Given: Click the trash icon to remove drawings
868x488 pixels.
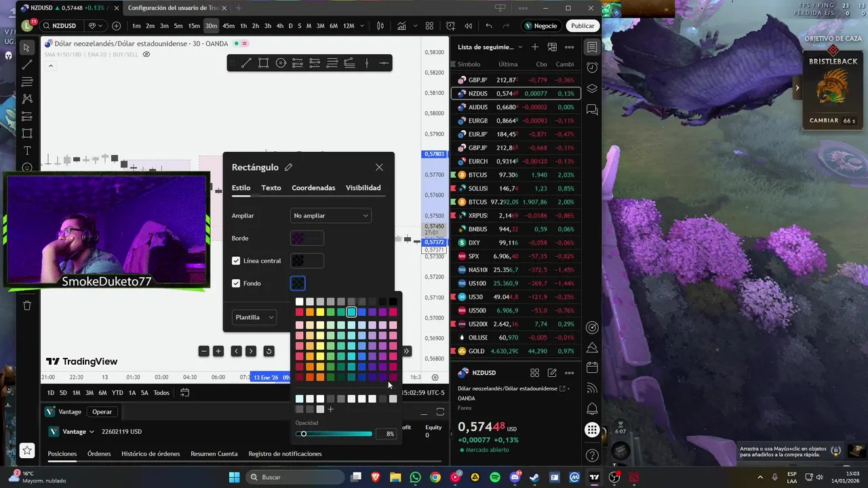Looking at the screenshot, I should 27,306.
